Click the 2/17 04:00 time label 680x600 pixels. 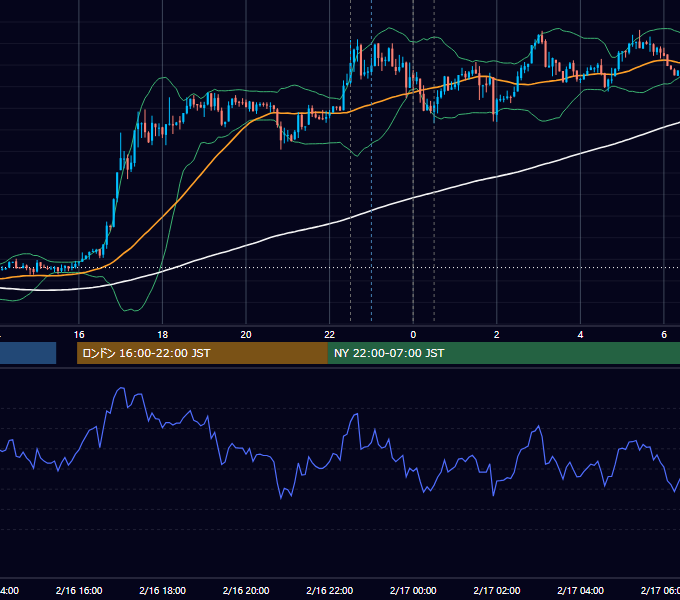(580, 590)
